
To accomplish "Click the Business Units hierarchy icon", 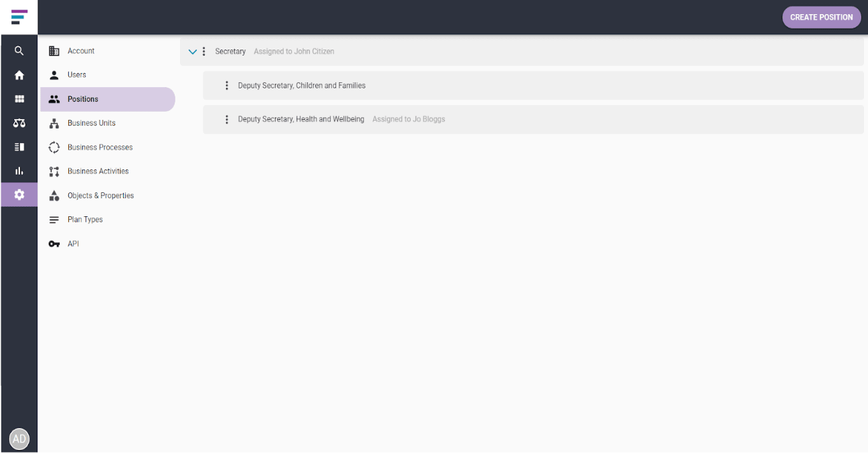I will point(54,123).
